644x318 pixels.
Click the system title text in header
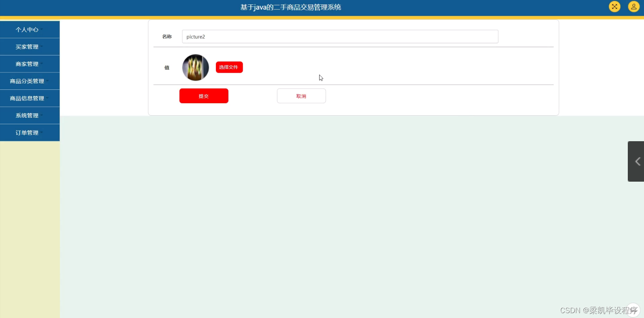point(291,7)
